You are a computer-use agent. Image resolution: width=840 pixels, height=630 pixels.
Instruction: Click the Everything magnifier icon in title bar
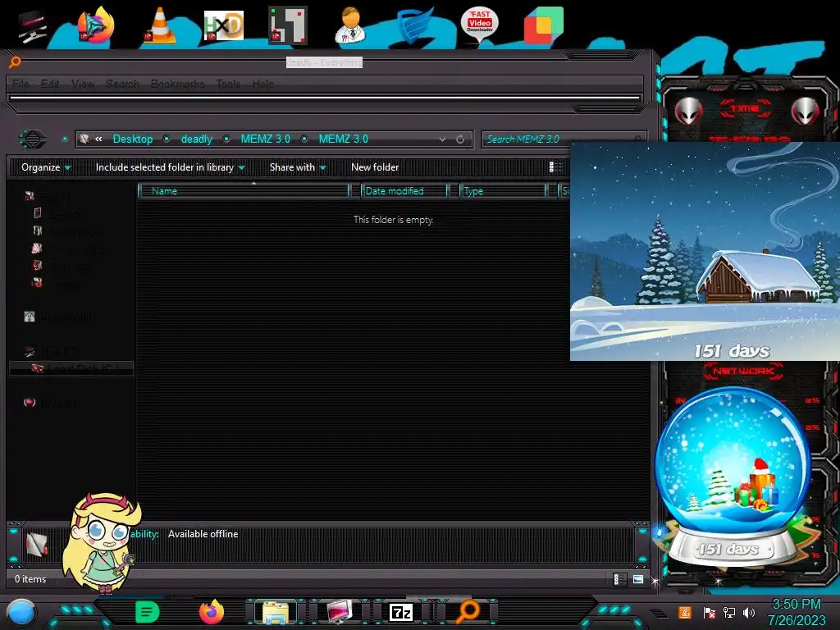pos(15,62)
